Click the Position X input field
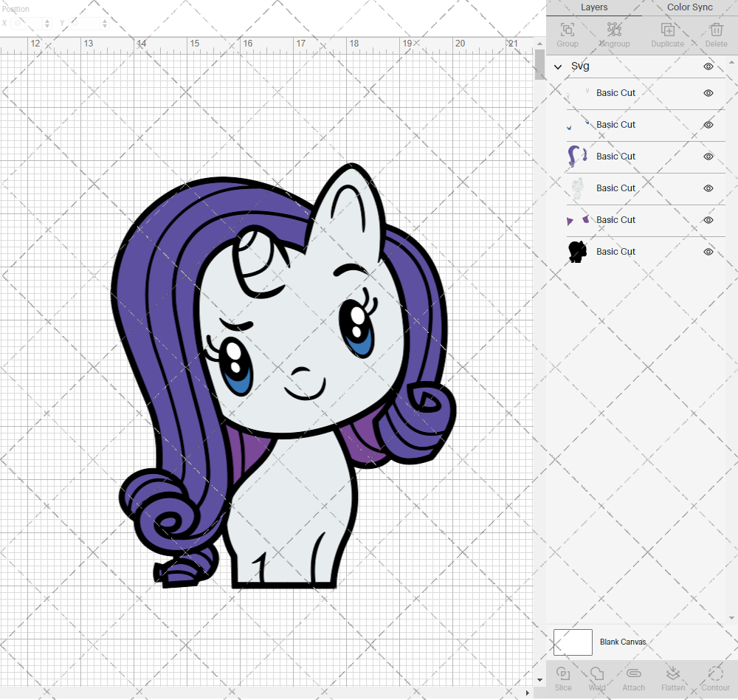 [27, 23]
